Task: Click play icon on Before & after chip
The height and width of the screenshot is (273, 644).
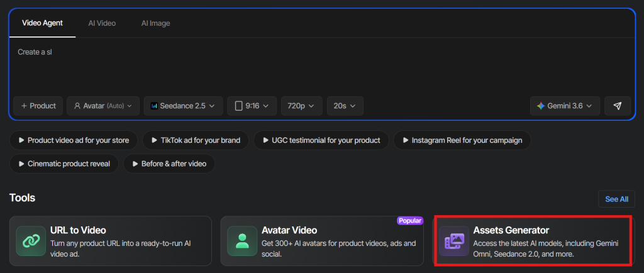Action: [135, 164]
